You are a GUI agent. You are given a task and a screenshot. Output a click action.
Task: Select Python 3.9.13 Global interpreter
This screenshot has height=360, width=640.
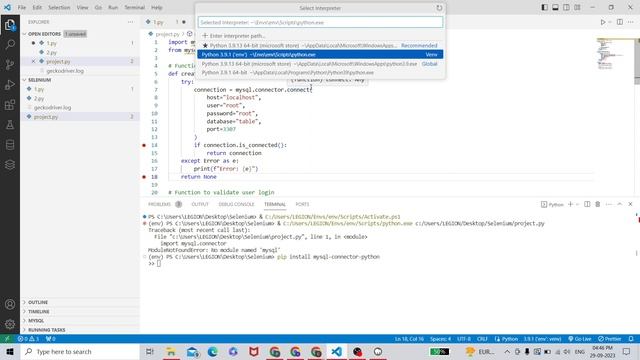(320, 64)
